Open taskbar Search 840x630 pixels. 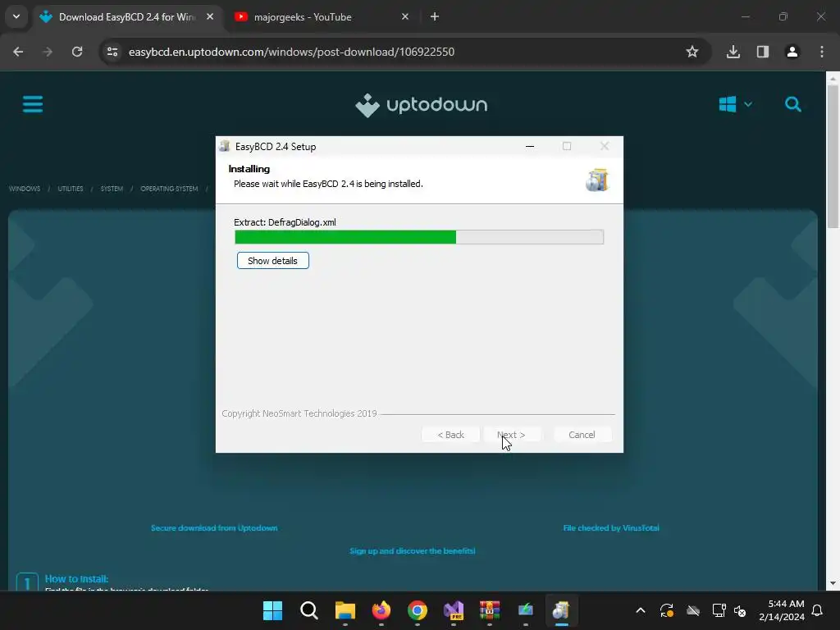coord(308,610)
